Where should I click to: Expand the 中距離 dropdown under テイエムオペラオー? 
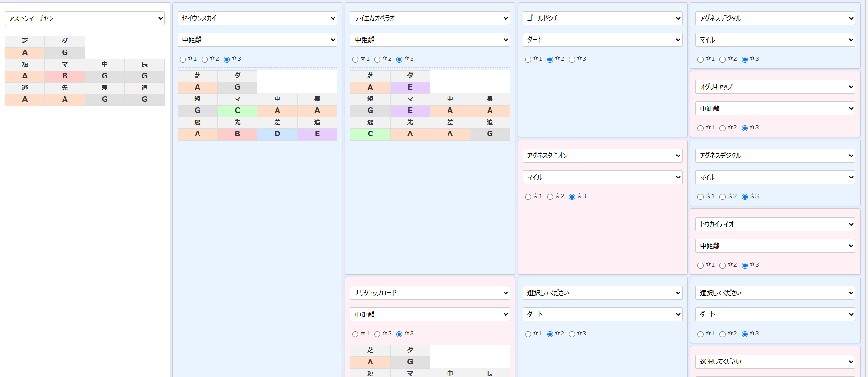click(x=430, y=40)
